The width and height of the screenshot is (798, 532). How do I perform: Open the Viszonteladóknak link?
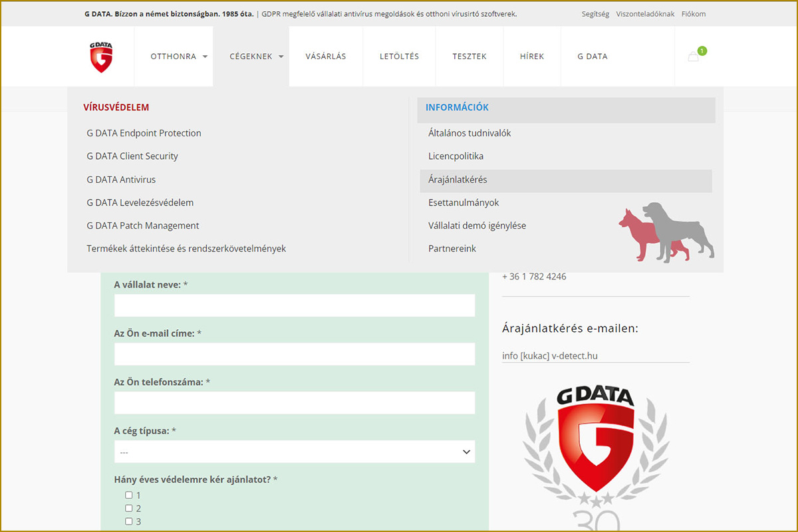[x=645, y=14]
